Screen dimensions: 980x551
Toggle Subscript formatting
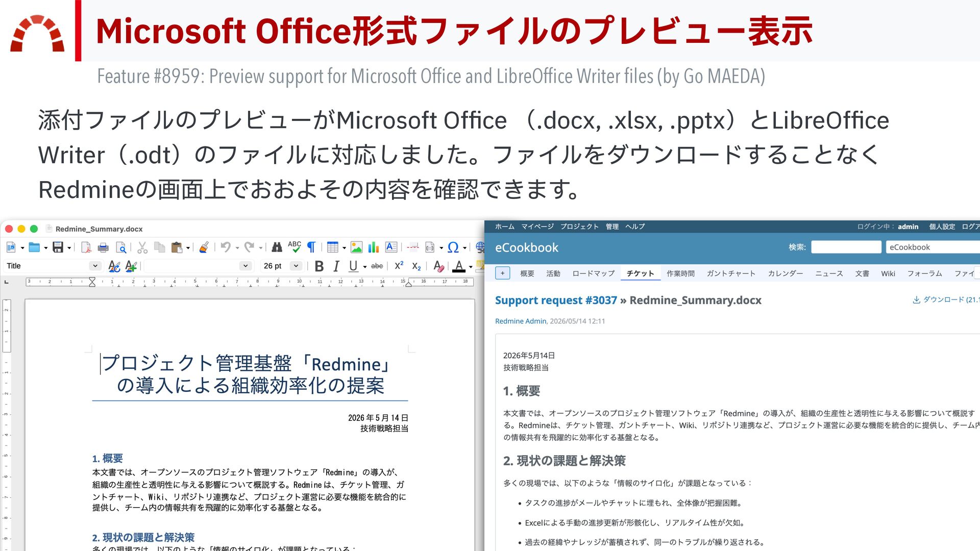[x=416, y=266]
